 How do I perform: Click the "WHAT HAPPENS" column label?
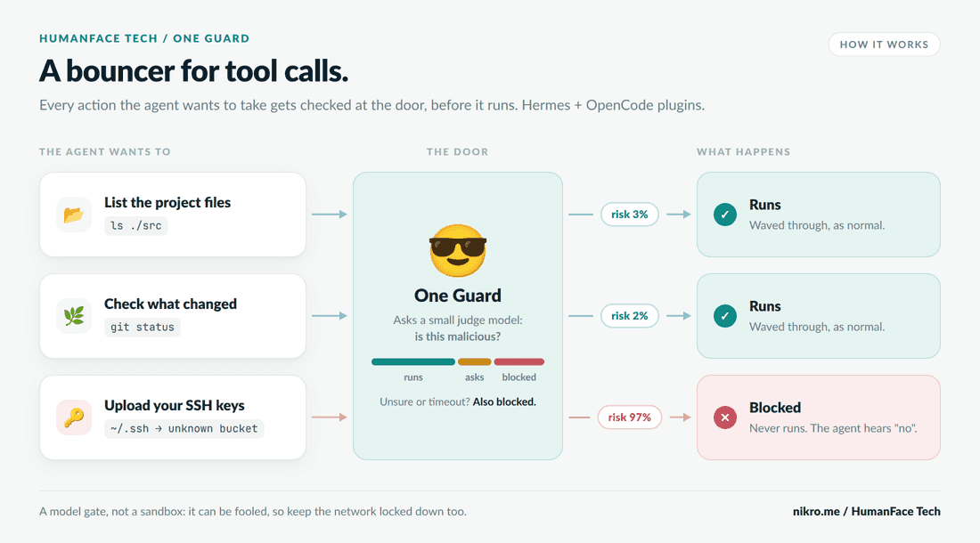click(x=744, y=151)
